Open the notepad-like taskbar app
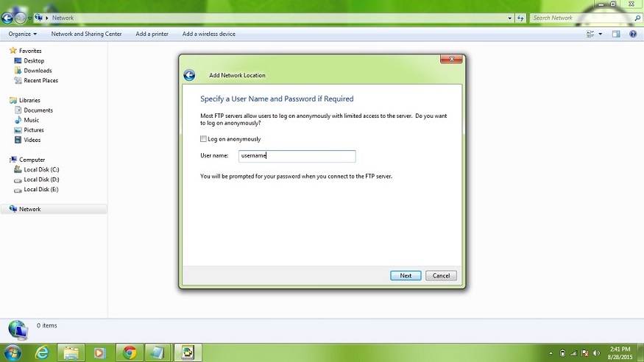 click(158, 352)
